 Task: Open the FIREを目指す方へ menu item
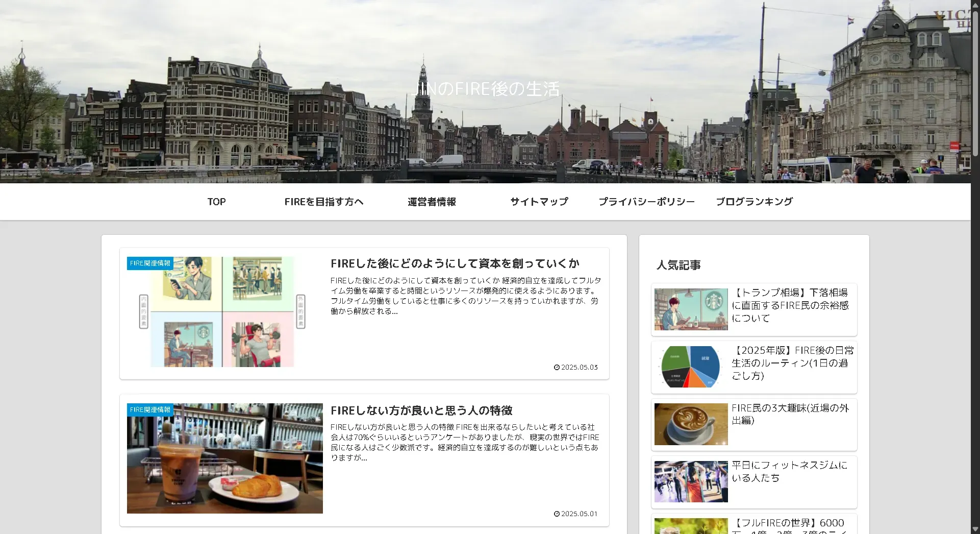[x=324, y=202]
